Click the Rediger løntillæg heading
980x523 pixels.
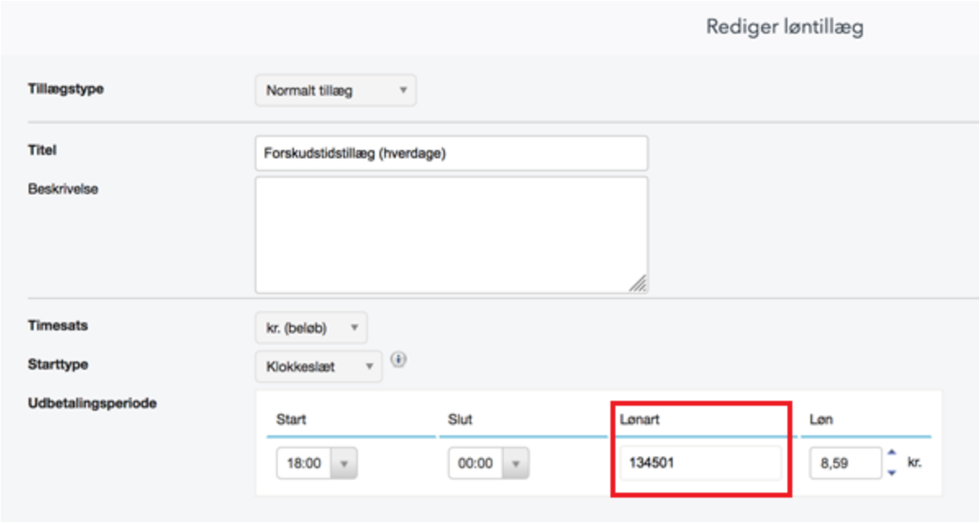tap(785, 28)
